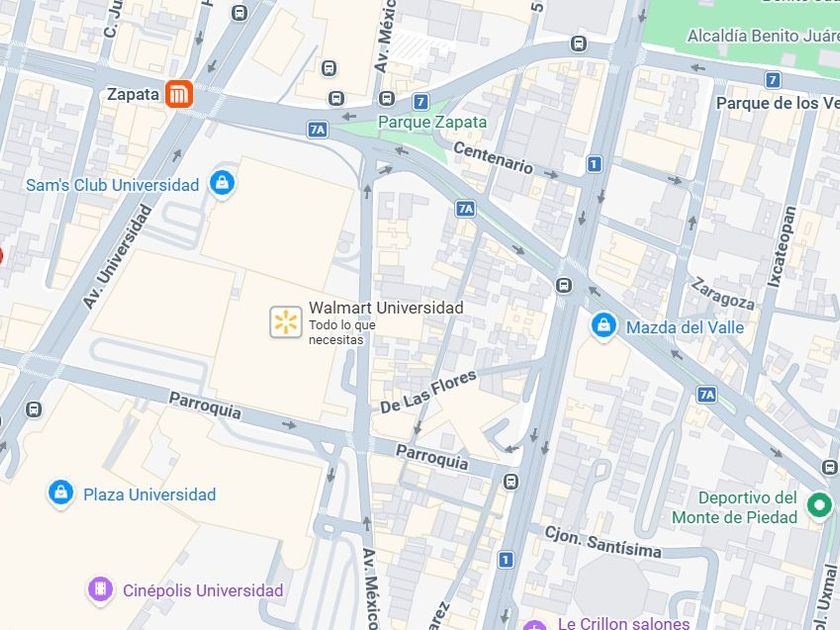This screenshot has height=630, width=840.
Task: Click the route 7 shield near Parque Zapata
Action: (421, 101)
